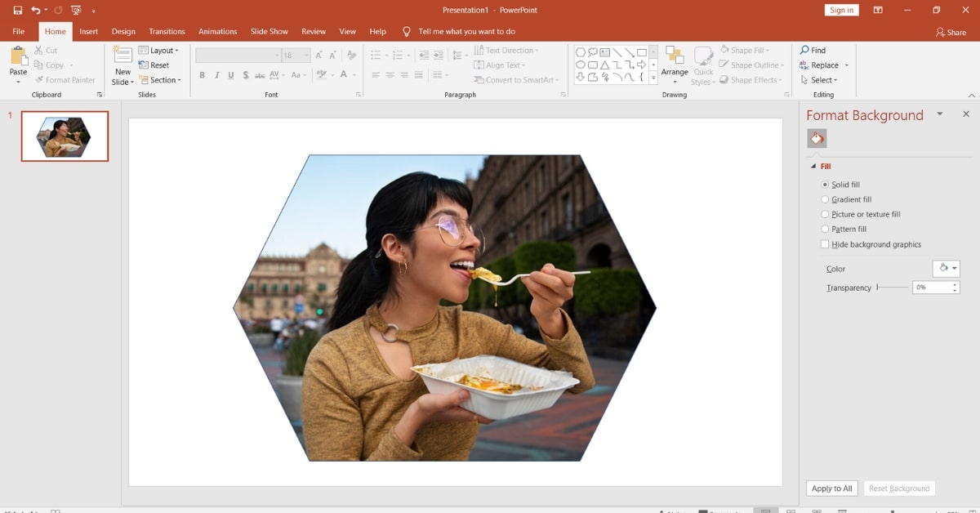The image size is (980, 513).
Task: Justify the text
Action: [x=419, y=75]
